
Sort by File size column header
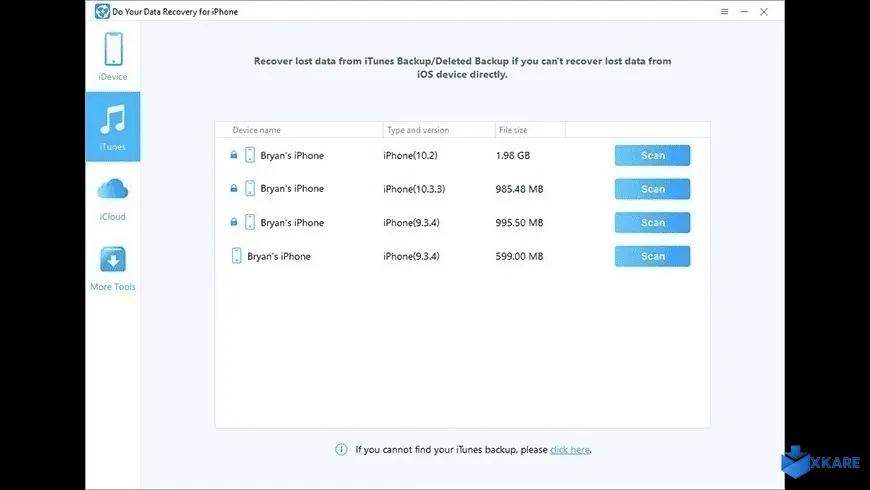click(x=513, y=130)
